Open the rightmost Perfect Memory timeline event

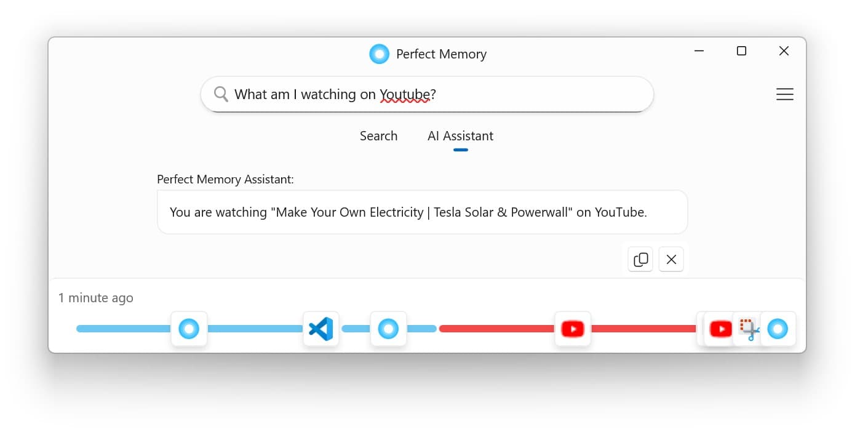click(x=778, y=329)
